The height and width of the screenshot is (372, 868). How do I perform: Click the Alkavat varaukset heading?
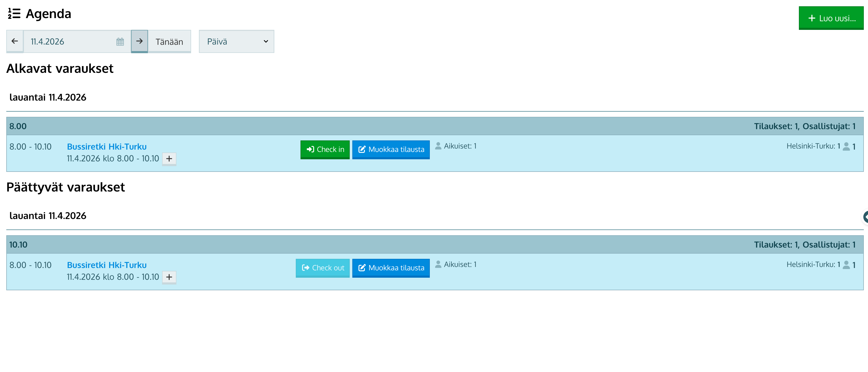coord(60,68)
